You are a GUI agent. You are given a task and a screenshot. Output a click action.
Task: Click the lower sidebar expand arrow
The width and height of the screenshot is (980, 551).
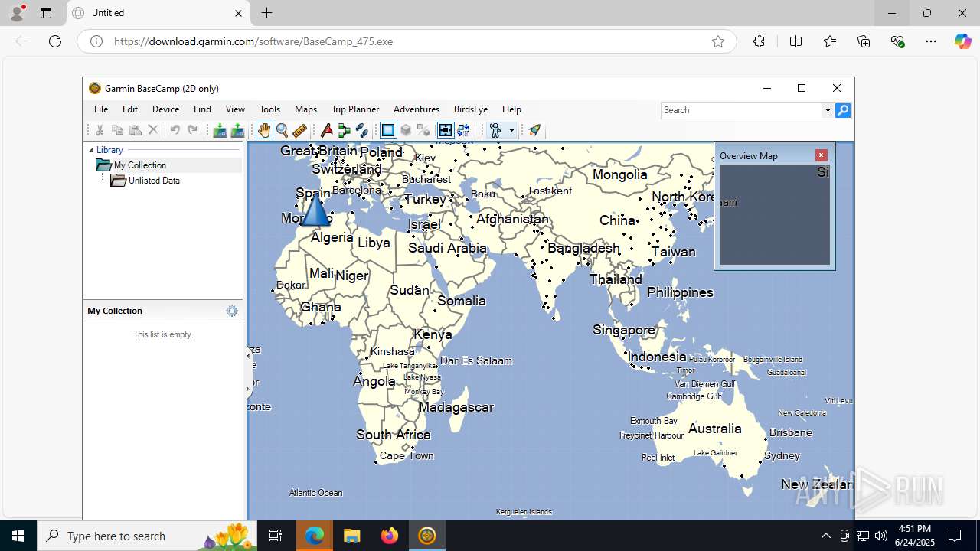pos(247,389)
